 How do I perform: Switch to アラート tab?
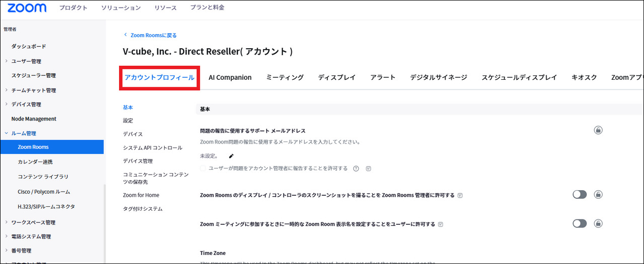pyautogui.click(x=383, y=77)
